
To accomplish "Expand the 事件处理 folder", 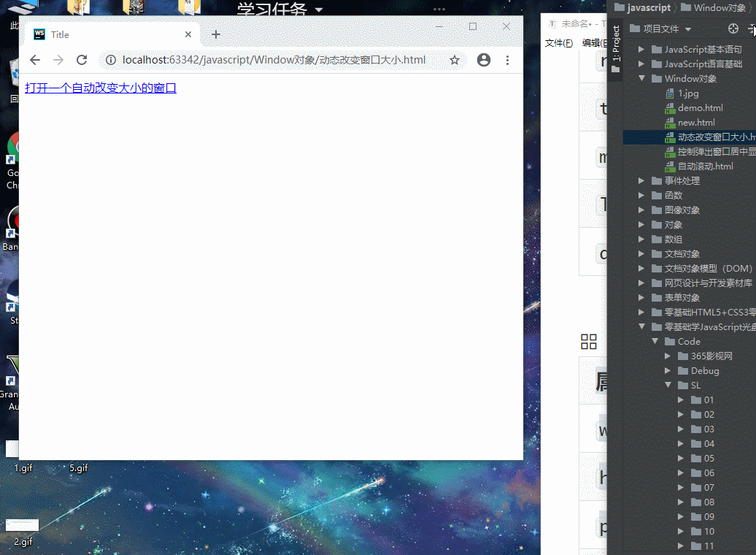I will 641,181.
